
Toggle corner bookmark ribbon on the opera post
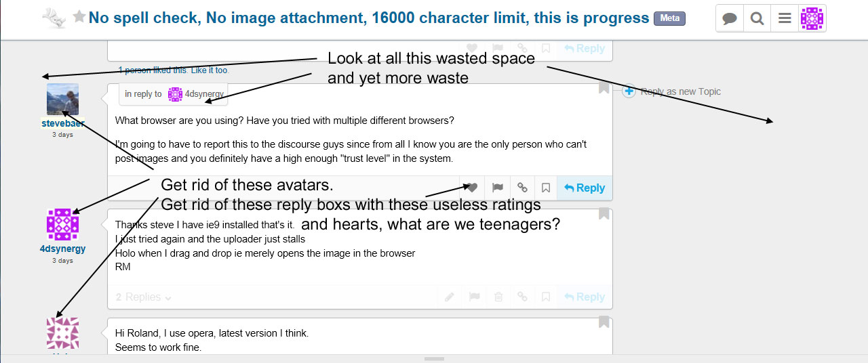604,322
